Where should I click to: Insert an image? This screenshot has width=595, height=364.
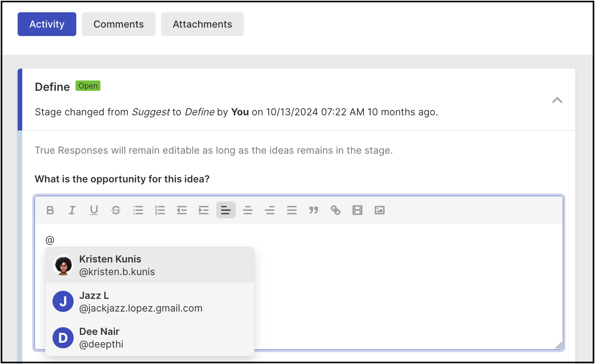[x=380, y=210]
